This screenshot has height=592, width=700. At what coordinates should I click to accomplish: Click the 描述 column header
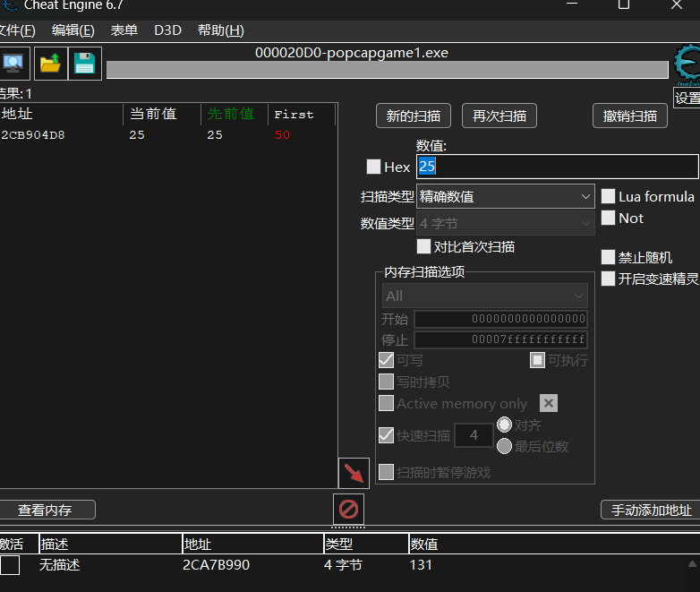111,544
